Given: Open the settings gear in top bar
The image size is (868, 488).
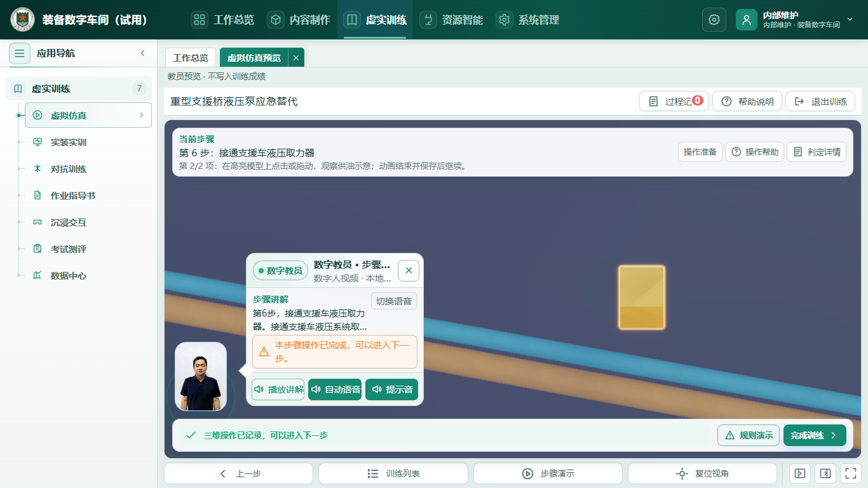Looking at the screenshot, I should tap(714, 20).
